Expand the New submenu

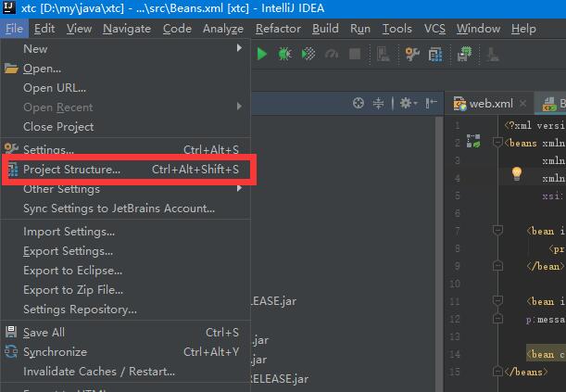[x=126, y=49]
